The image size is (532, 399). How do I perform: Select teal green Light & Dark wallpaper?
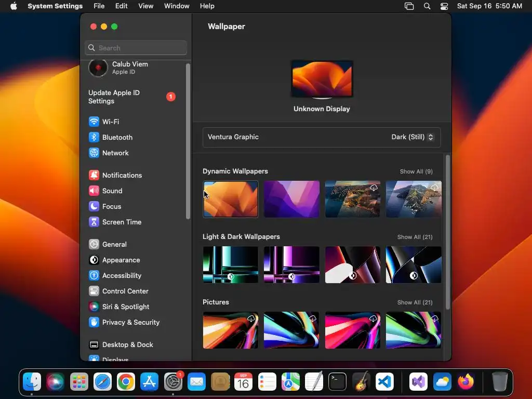click(x=230, y=264)
